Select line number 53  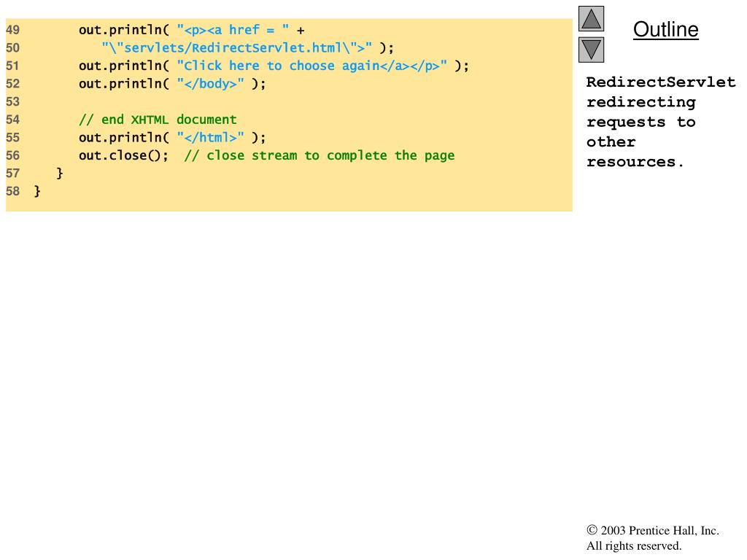pyautogui.click(x=13, y=102)
